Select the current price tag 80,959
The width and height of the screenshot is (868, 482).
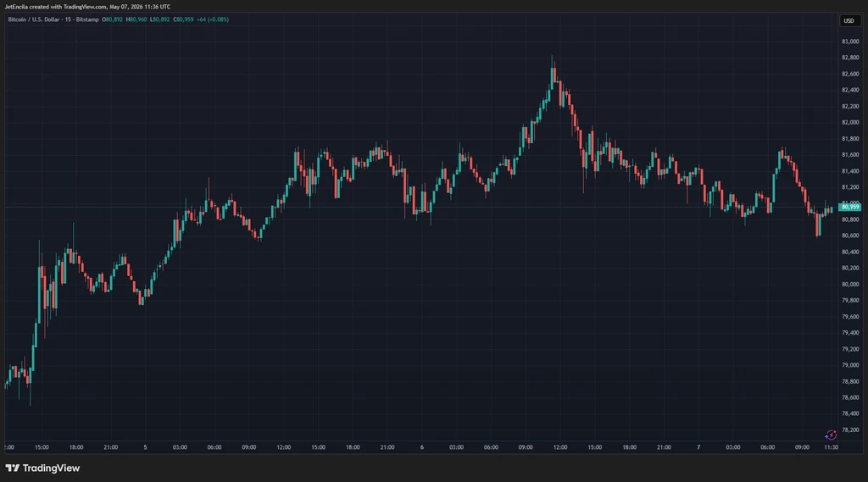pos(849,207)
